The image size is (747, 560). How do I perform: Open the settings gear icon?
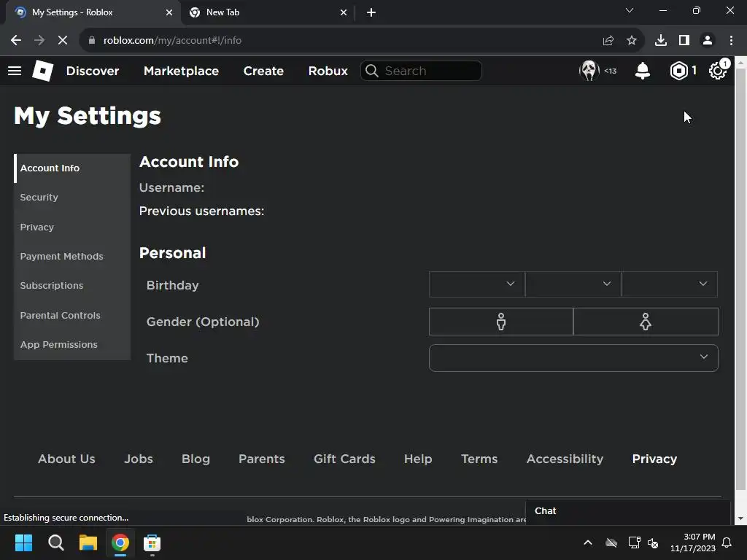click(x=718, y=71)
